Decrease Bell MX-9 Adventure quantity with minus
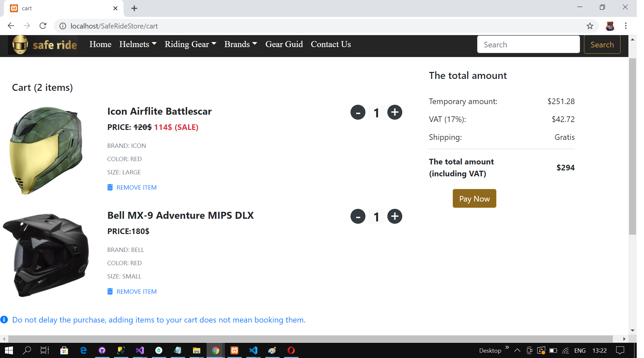Screen dimensions: 644x358 point(358,216)
